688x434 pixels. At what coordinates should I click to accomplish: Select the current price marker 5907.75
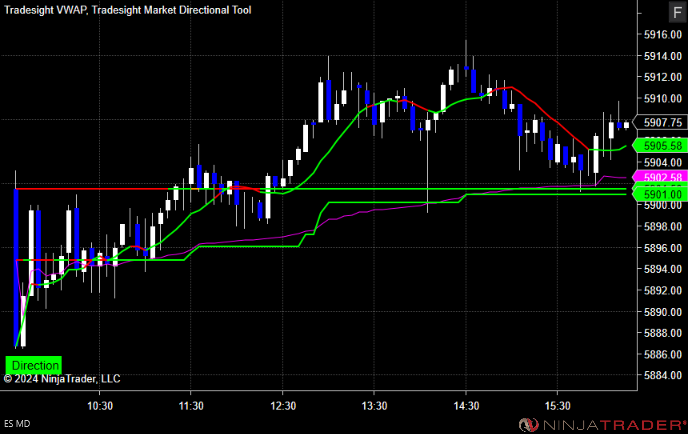660,122
